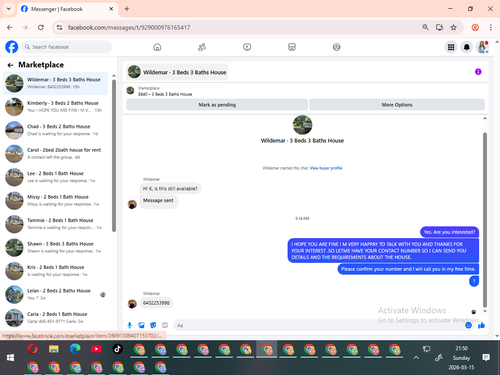Open the browser zoom magnifier icon

[425, 27]
